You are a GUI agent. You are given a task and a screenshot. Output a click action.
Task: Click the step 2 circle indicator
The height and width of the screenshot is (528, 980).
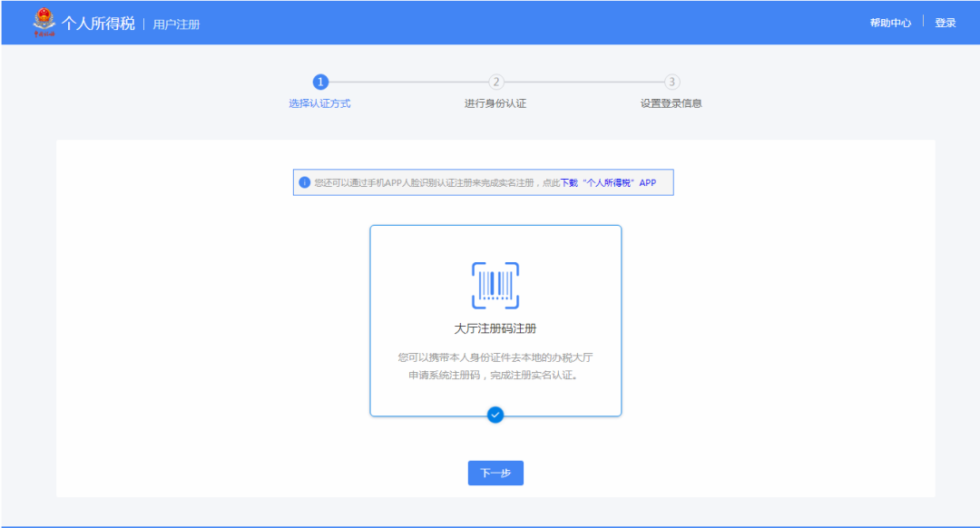495,82
